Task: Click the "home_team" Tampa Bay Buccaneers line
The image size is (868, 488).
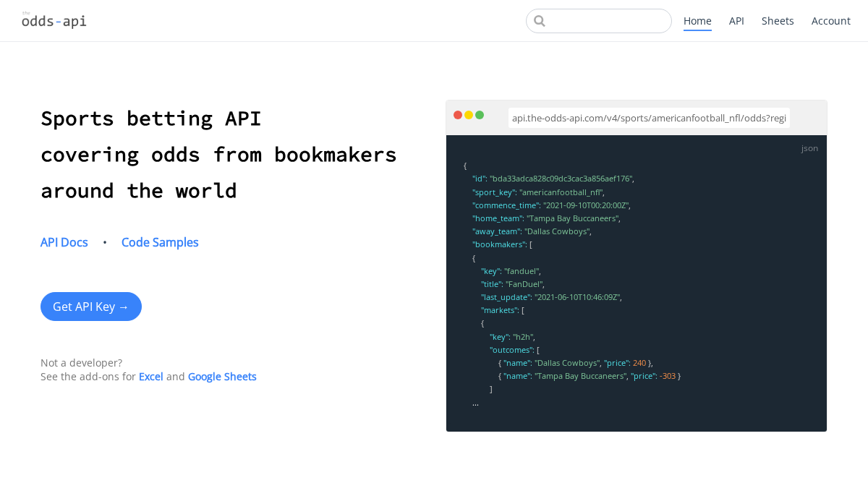Action: point(546,218)
